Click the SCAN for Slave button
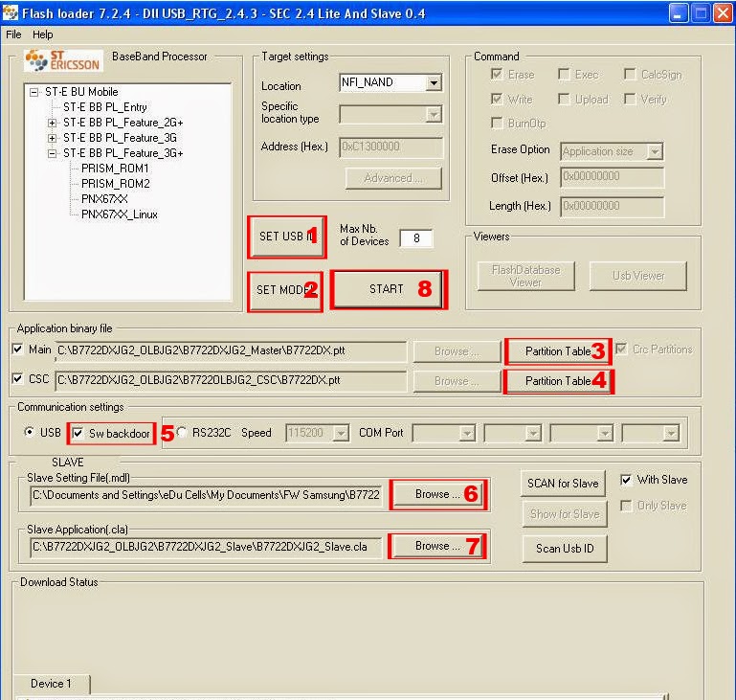Image resolution: width=736 pixels, height=700 pixels. tap(564, 484)
